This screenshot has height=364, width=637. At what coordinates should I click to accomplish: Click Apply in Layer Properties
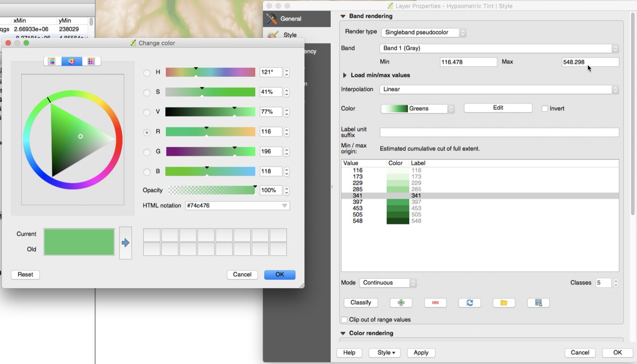click(421, 353)
